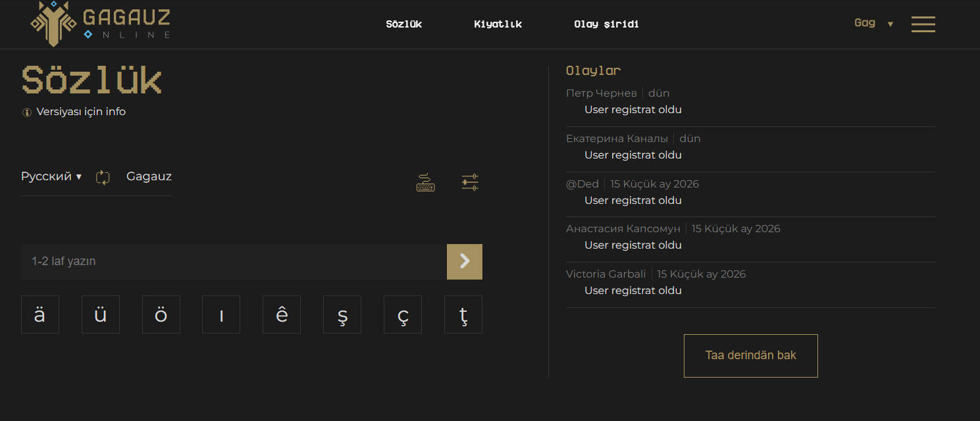This screenshot has height=421, width=980.
Task: Insert the letter ö
Action: coord(161,314)
